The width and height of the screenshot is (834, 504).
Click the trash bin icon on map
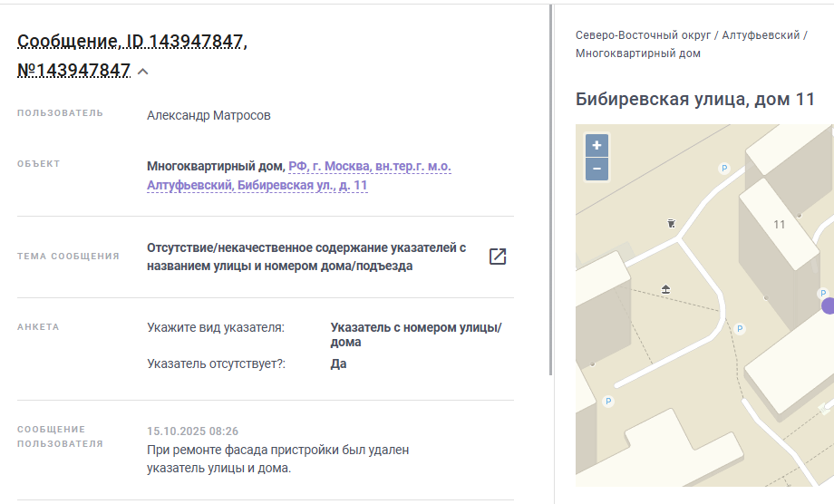click(671, 222)
